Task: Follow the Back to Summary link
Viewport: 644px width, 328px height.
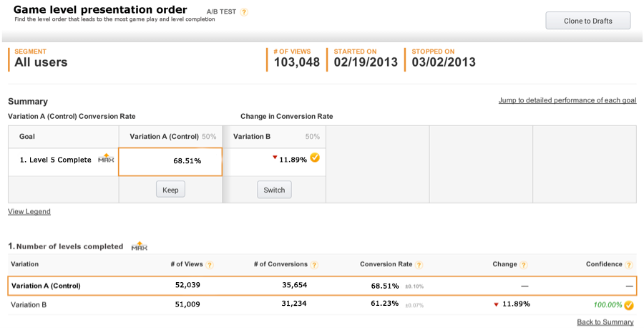Action: pyautogui.click(x=605, y=322)
